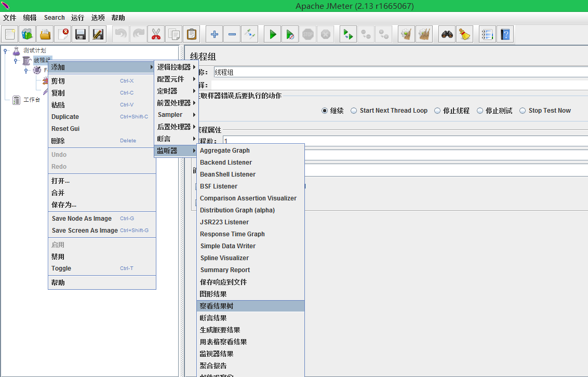Open the Templates toolbar icon
The image size is (588, 377).
(x=28, y=34)
